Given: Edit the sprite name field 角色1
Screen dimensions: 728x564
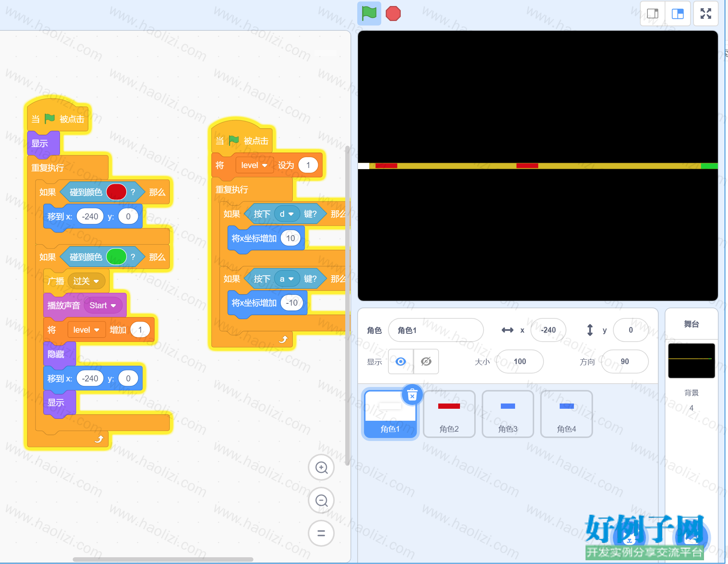Looking at the screenshot, I should [436, 330].
